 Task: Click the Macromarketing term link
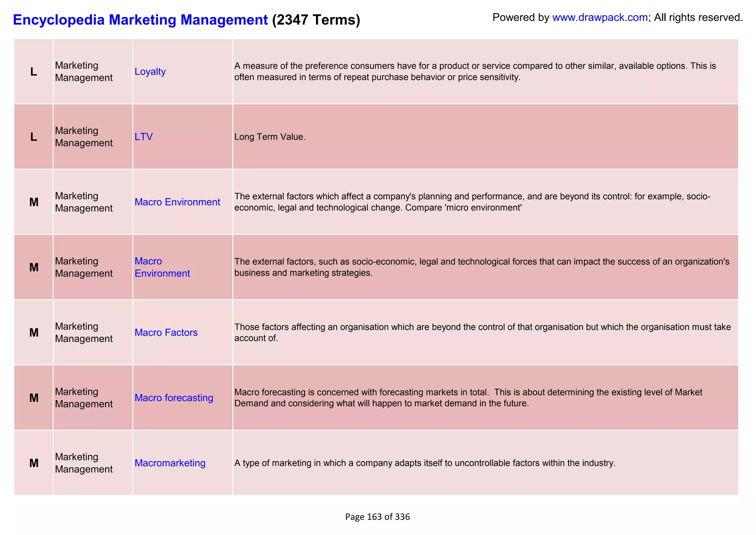click(170, 463)
